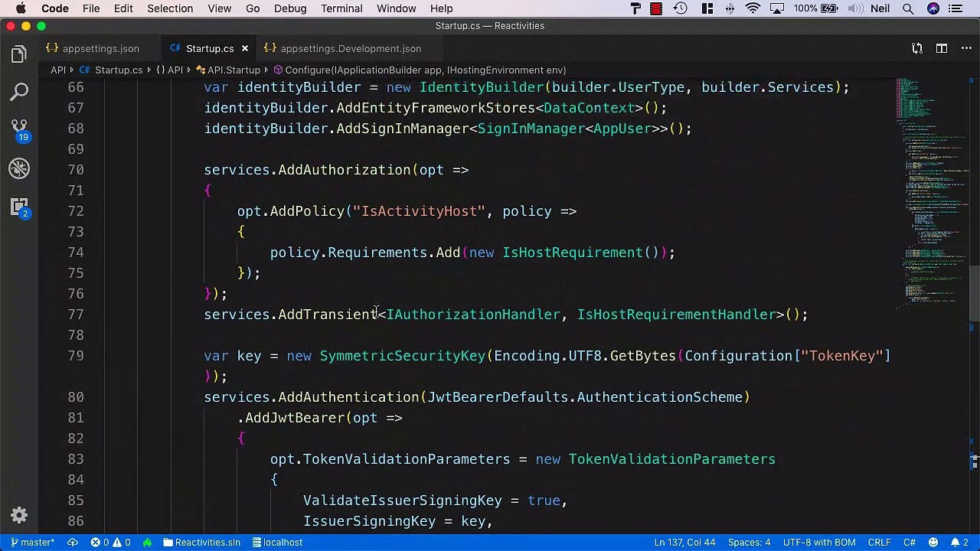Image resolution: width=980 pixels, height=551 pixels.
Task: Open the errors and warnings problems panel
Action: tap(110, 542)
